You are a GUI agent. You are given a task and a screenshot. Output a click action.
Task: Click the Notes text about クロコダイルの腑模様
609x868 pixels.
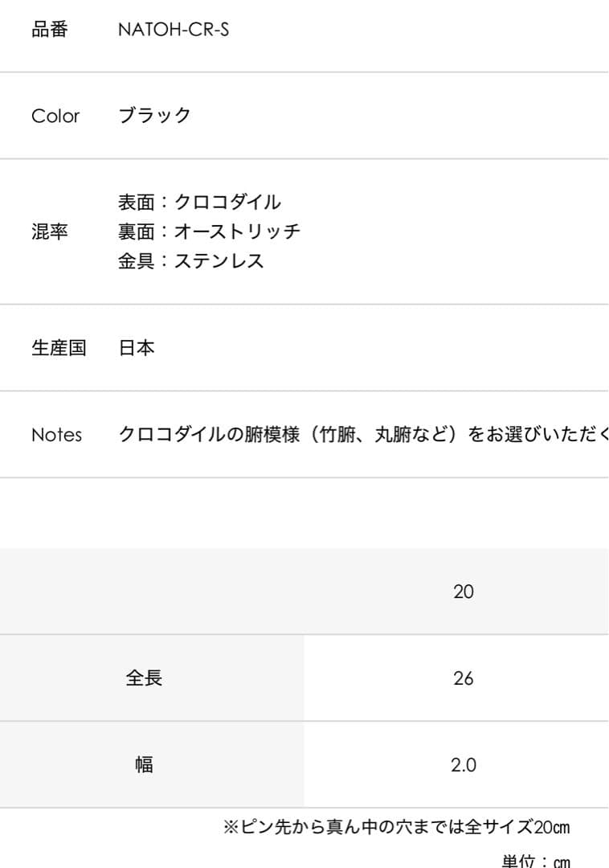coord(363,435)
